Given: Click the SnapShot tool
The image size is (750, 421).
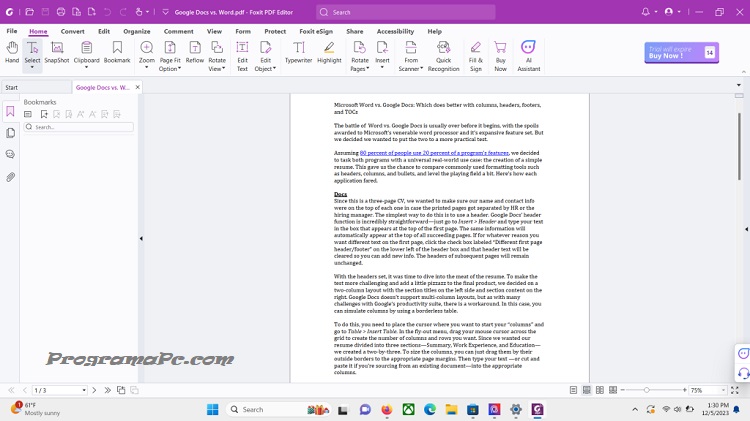Looking at the screenshot, I should (57, 52).
